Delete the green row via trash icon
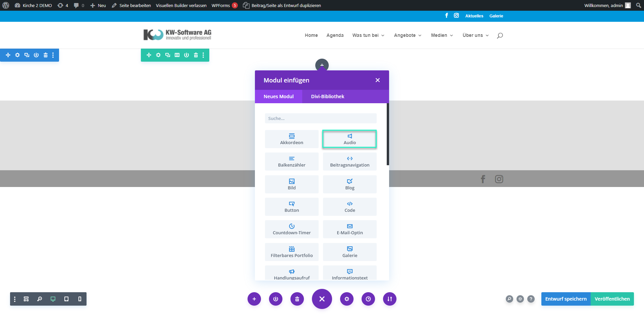 point(196,55)
